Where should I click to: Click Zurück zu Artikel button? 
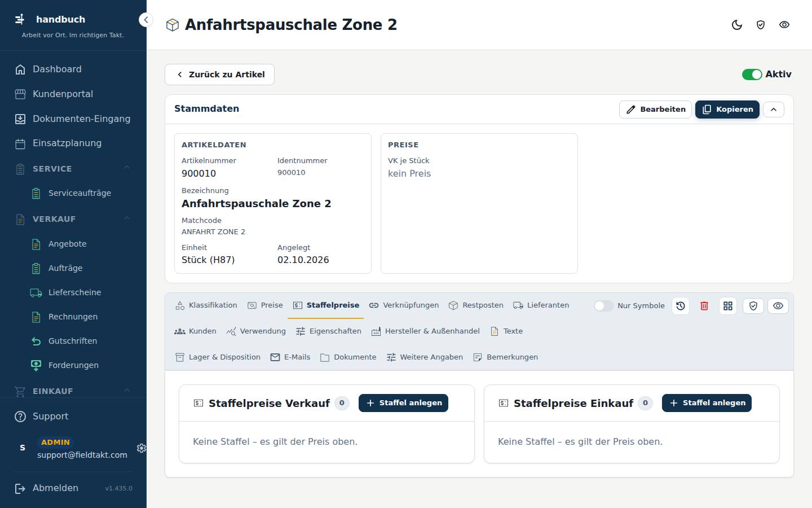click(x=219, y=75)
